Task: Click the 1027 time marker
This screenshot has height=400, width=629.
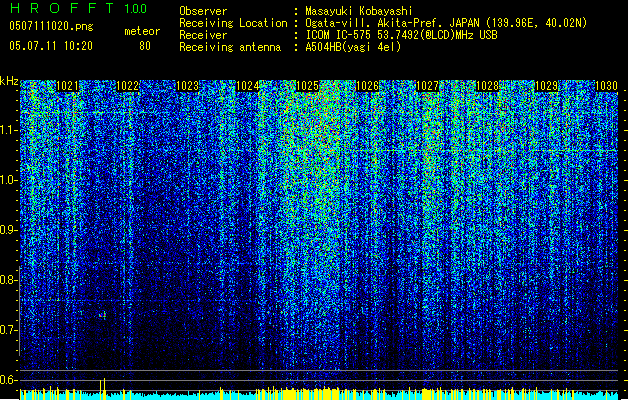Action: tap(428, 86)
